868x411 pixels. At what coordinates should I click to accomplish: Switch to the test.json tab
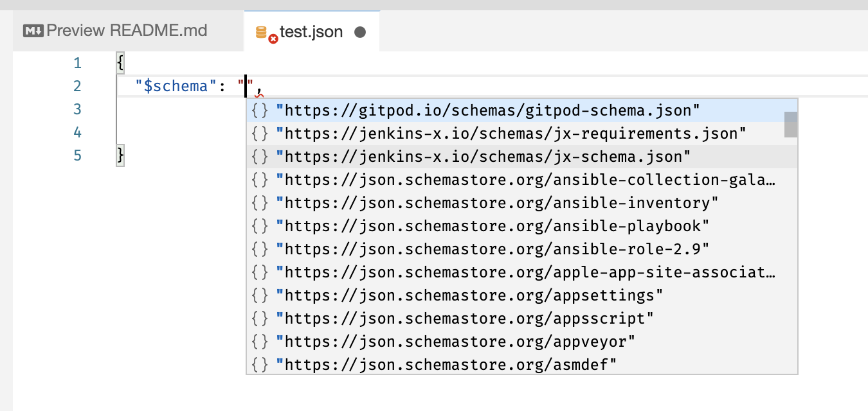313,30
